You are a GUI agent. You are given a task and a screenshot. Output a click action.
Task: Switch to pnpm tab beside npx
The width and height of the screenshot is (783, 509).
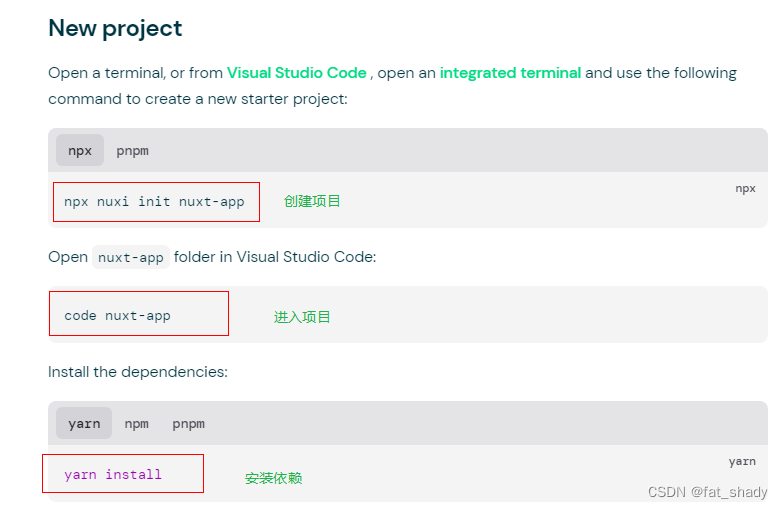pos(132,151)
